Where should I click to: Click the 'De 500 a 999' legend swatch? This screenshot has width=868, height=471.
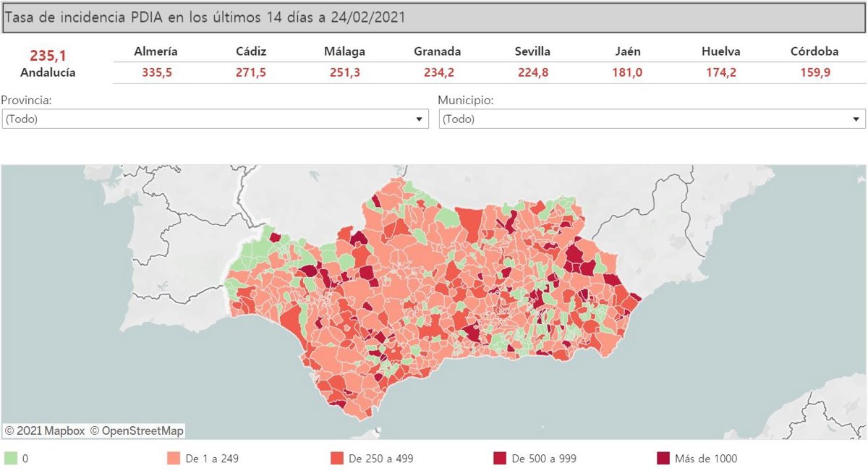coord(499,459)
